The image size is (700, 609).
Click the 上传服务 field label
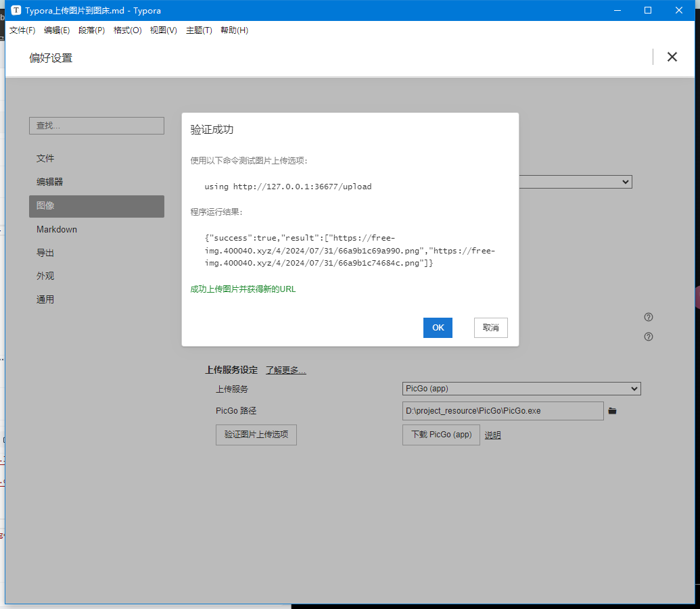click(232, 389)
